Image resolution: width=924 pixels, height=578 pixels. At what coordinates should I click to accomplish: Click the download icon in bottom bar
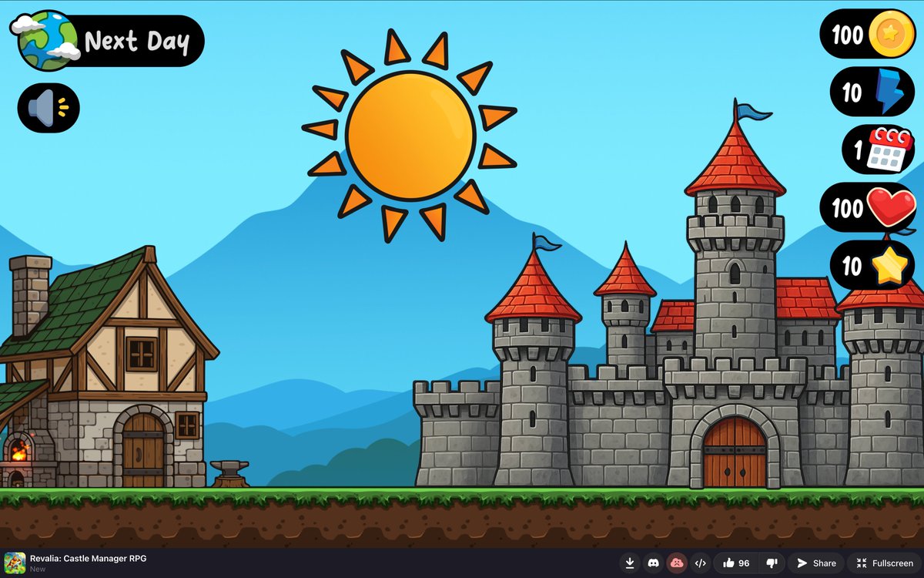pos(630,563)
